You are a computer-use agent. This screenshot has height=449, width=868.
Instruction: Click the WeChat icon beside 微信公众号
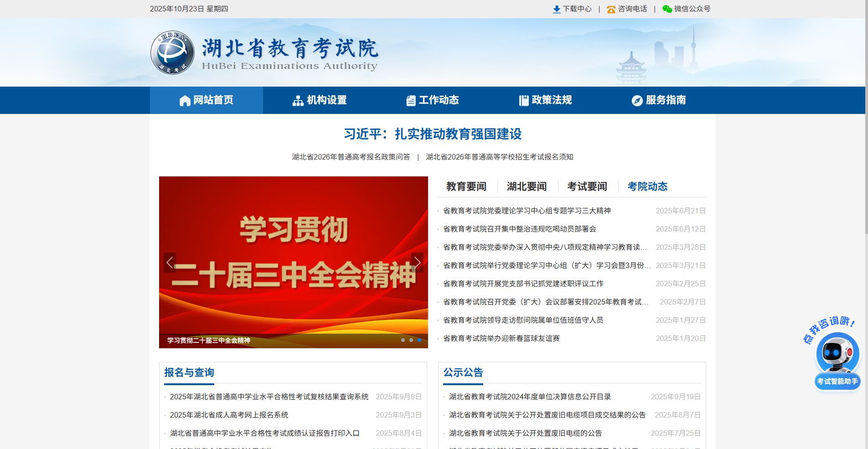pyautogui.click(x=667, y=9)
